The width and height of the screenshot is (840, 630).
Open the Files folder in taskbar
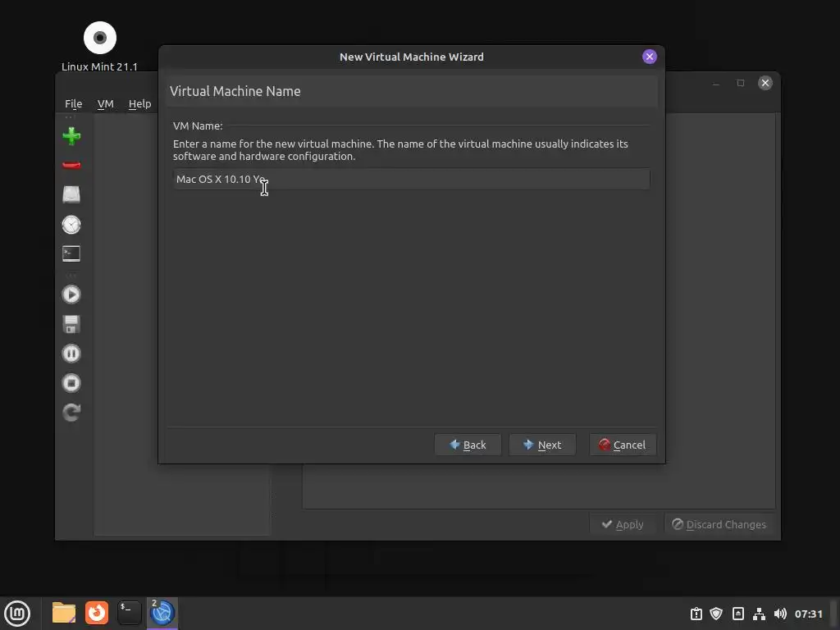tap(64, 613)
